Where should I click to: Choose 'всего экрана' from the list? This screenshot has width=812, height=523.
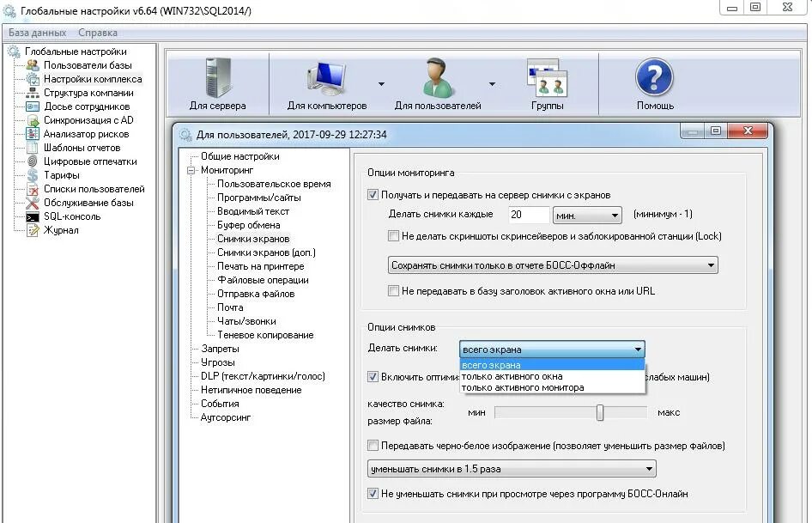[552, 365]
